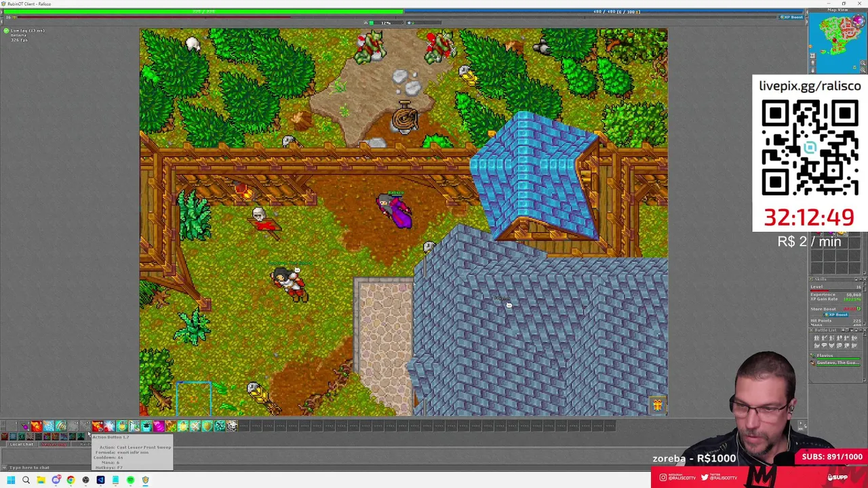
Task: Click the green health bar at the top
Action: [x=202, y=12]
